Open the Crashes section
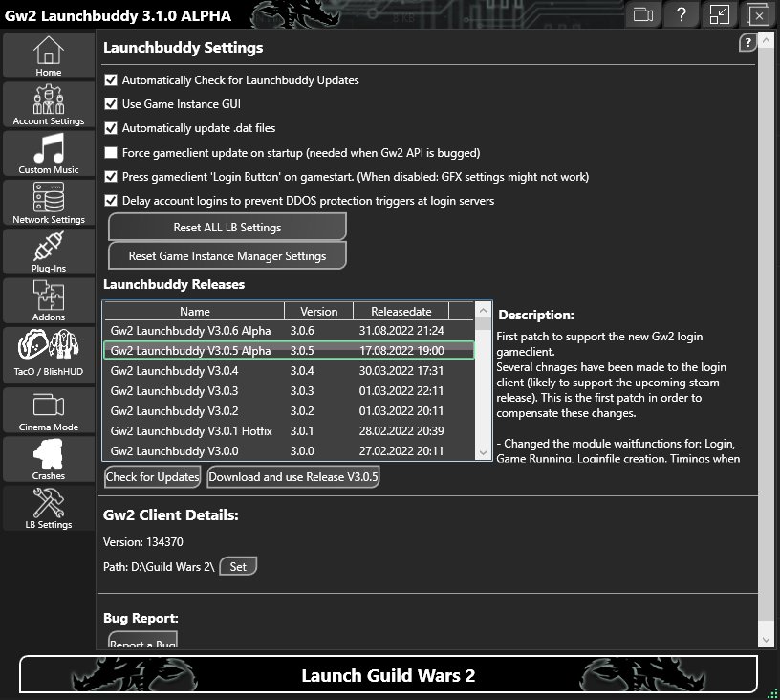This screenshot has height=700, width=780. tap(49, 459)
